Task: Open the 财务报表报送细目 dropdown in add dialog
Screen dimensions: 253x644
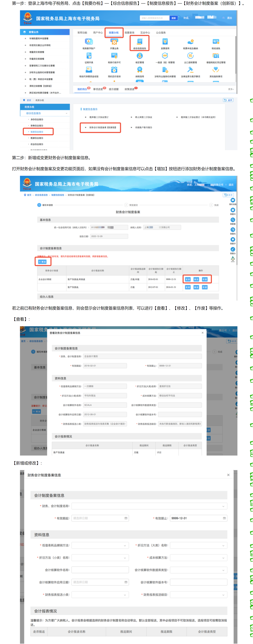Action: (199, 595)
